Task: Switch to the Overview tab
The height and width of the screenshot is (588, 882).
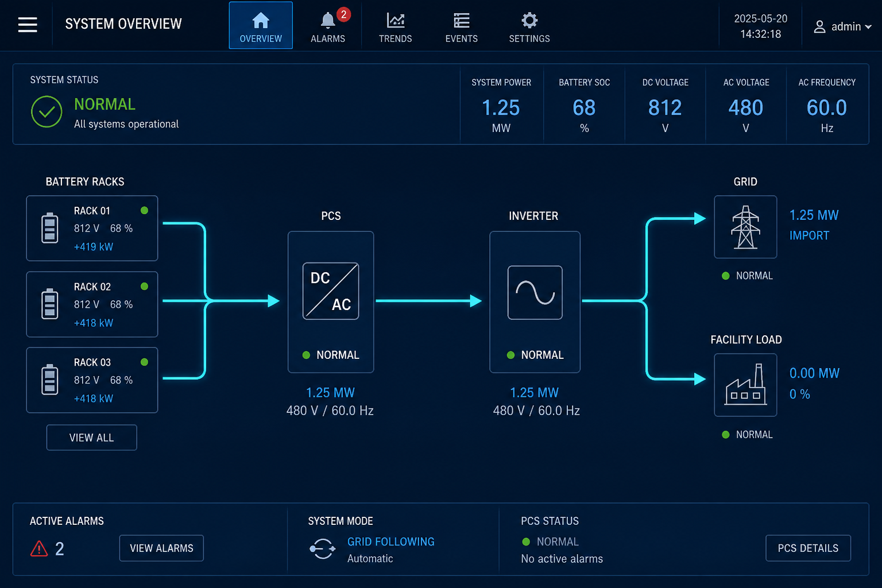Action: click(x=261, y=25)
